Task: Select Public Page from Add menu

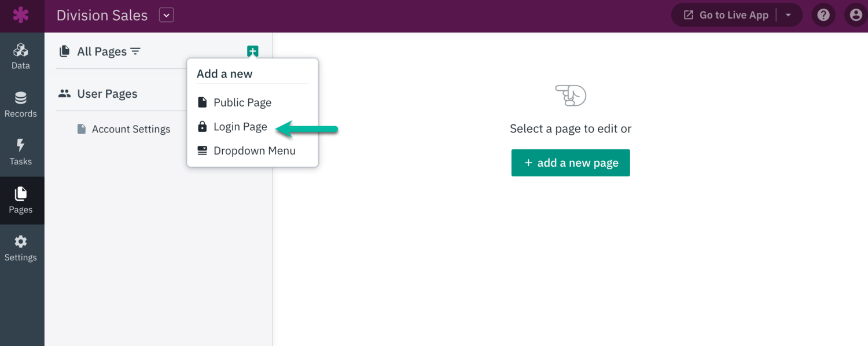Action: (242, 102)
